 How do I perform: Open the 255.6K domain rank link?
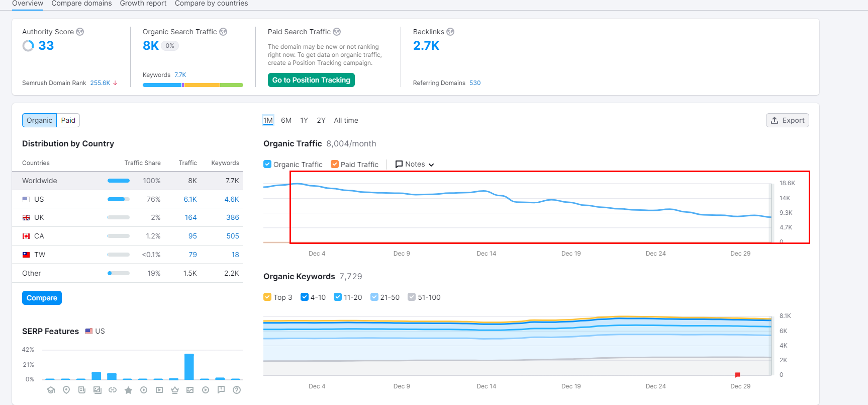[x=100, y=83]
